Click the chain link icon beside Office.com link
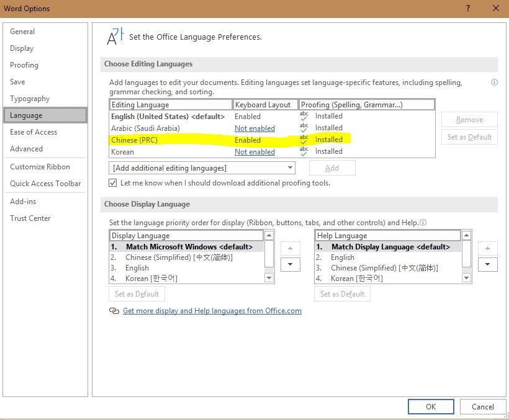The image size is (509, 420). pyautogui.click(x=114, y=311)
